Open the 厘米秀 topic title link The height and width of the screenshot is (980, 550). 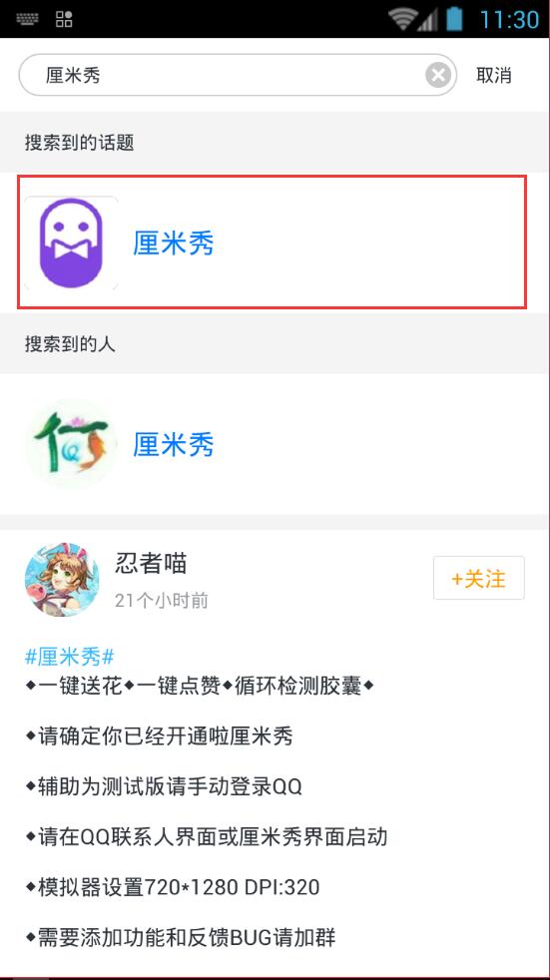coord(173,244)
